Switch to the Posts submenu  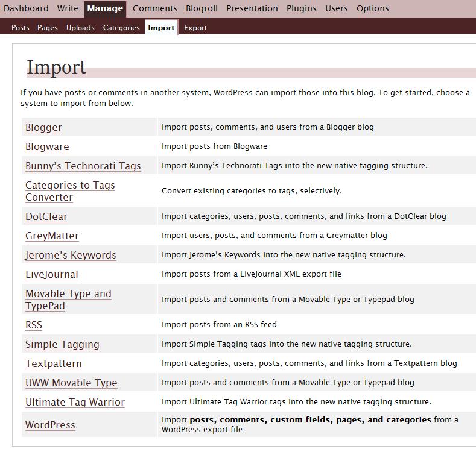(21, 28)
